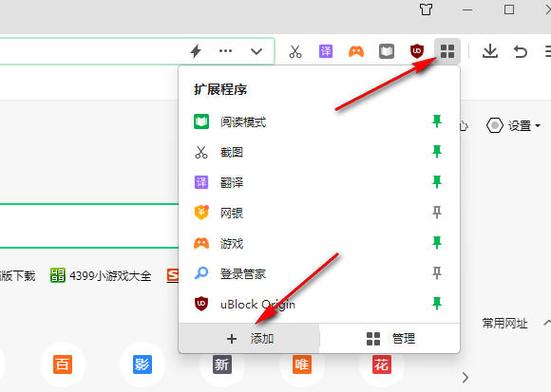
Task: Click the download arrow toolbar icon
Action: pos(490,51)
